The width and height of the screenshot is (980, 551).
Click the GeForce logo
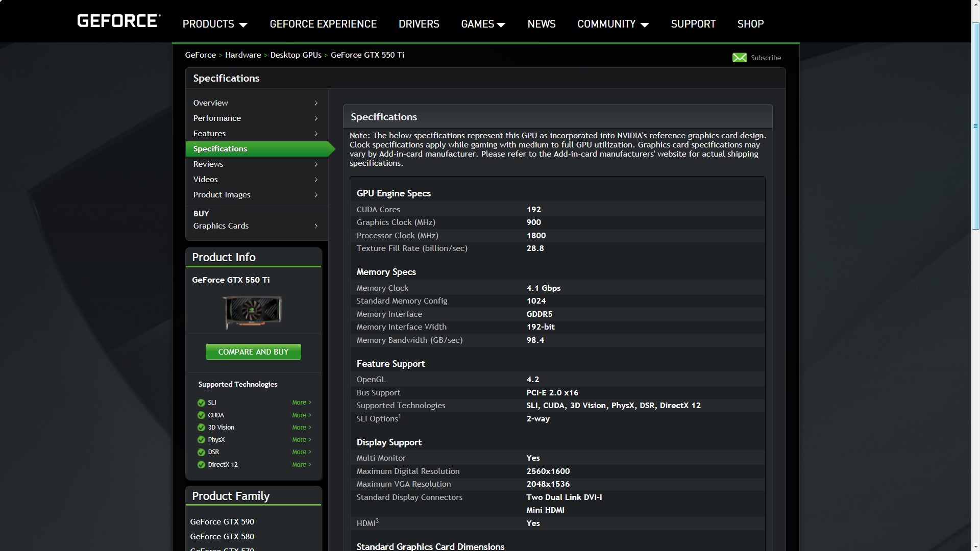point(119,21)
